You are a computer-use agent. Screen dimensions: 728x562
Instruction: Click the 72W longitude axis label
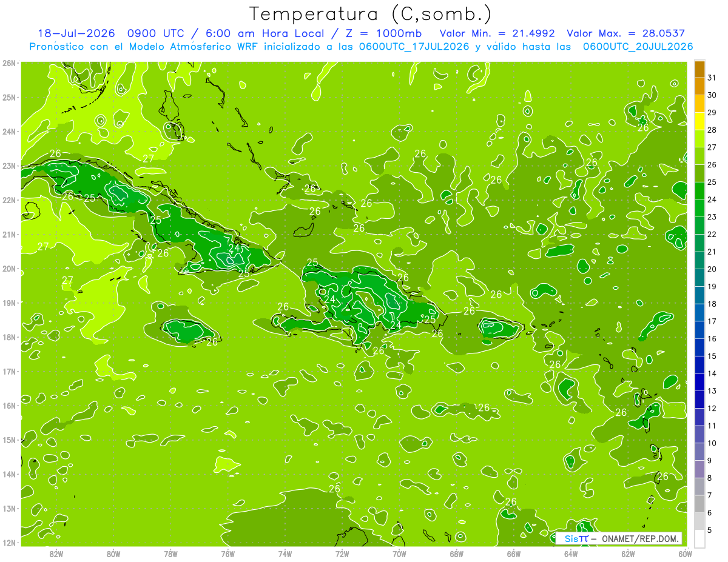click(342, 554)
